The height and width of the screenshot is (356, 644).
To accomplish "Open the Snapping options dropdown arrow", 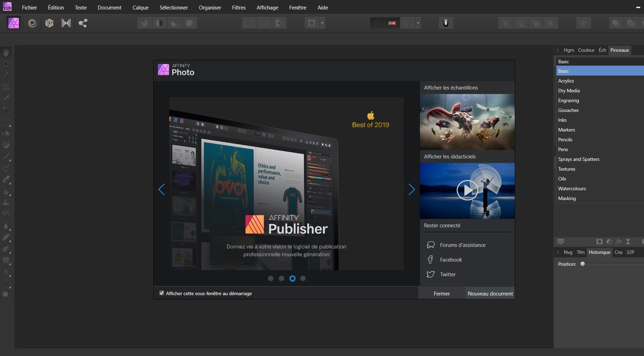I will pos(418,23).
